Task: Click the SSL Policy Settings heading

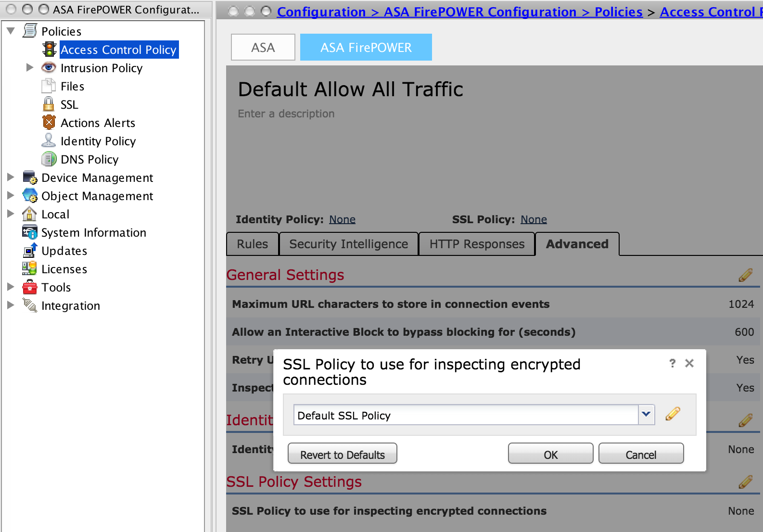Action: click(x=294, y=481)
